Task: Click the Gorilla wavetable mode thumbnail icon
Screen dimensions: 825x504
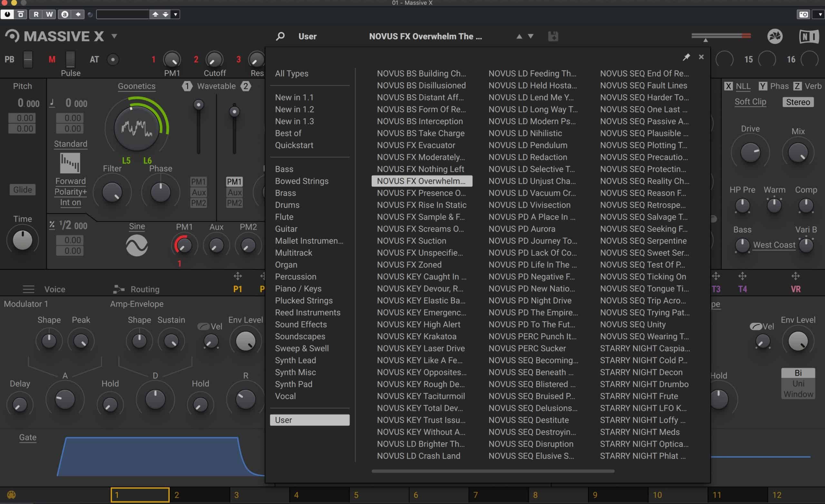Action: [70, 163]
